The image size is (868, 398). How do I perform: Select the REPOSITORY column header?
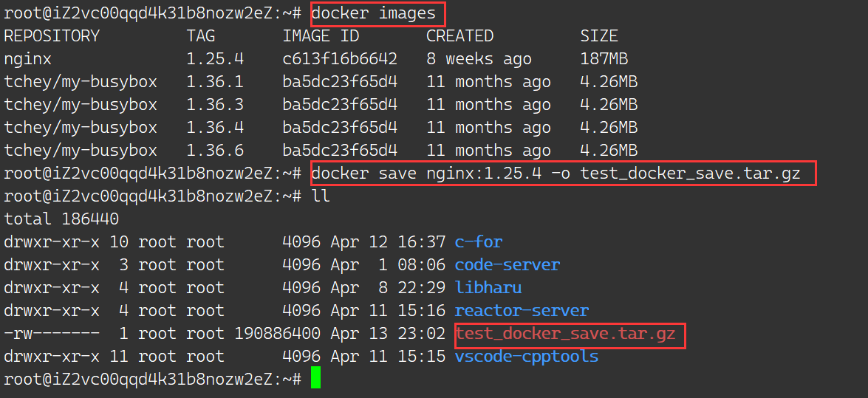[52, 36]
